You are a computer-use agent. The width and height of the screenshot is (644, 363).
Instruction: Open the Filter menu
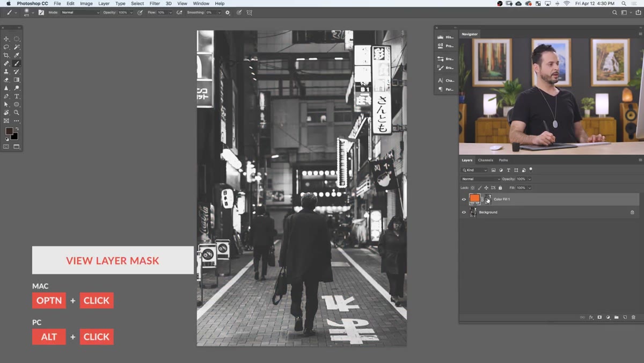[155, 3]
